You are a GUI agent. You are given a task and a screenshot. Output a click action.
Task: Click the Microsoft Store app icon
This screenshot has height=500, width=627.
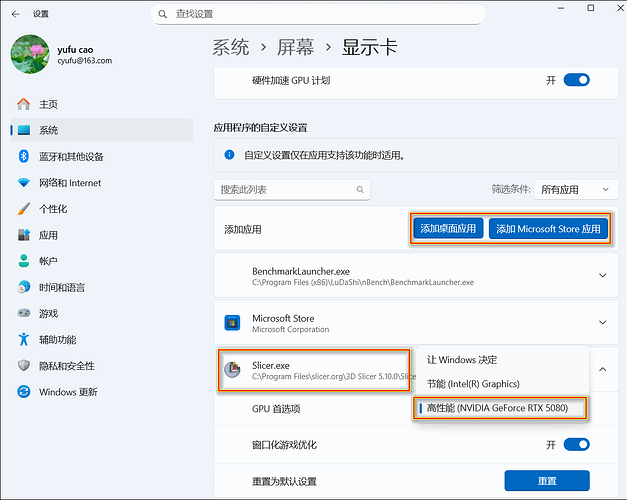point(232,323)
